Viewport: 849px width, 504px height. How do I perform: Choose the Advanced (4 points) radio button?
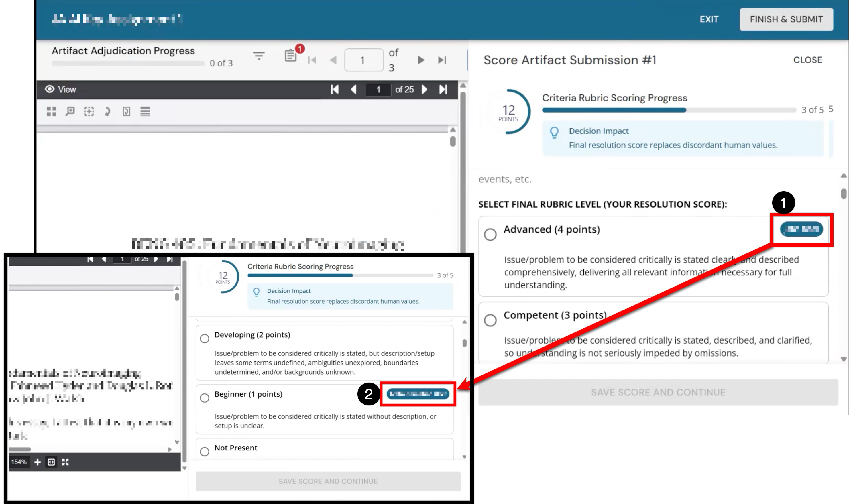tap(490, 234)
